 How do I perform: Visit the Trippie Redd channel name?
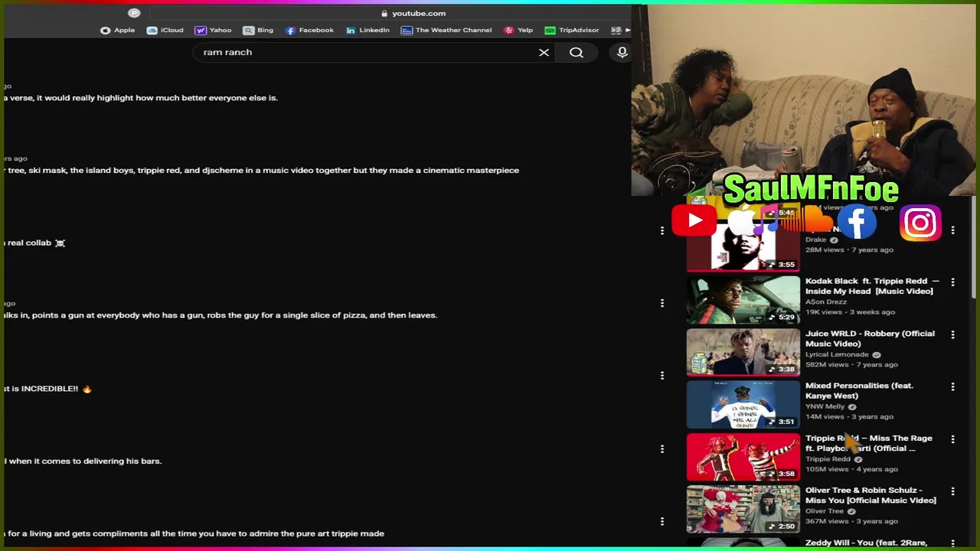click(x=828, y=459)
